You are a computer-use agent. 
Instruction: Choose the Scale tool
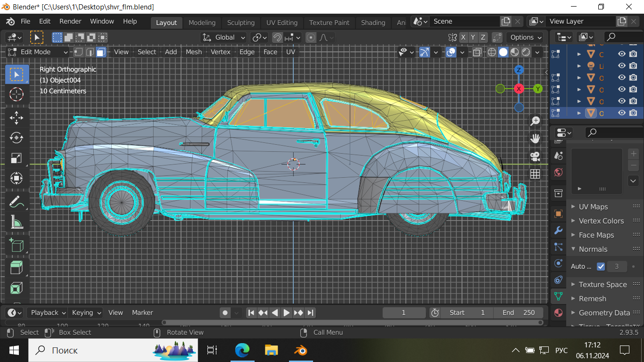coord(17,158)
